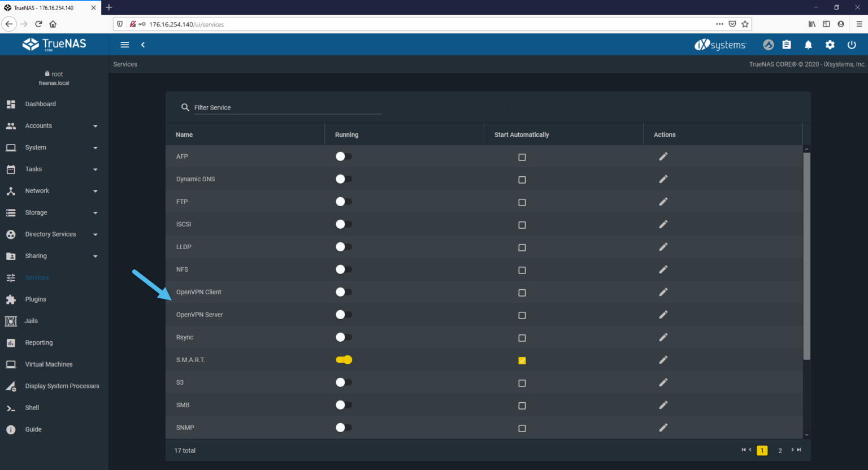
Task: Expand the Sharing sidebar section
Action: [54, 256]
